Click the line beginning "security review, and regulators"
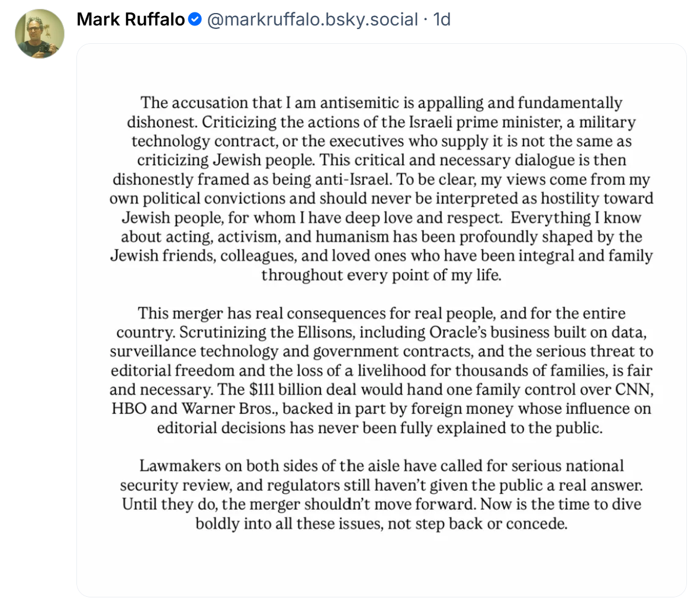Screen dimensions: 700x598 click(x=382, y=485)
